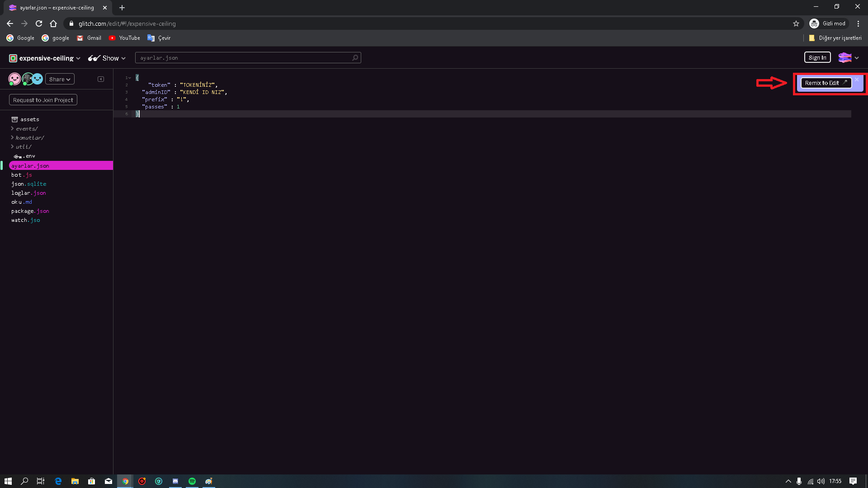Image resolution: width=868 pixels, height=488 pixels.
Task: Click the "adminID" key in the code
Action: coord(156,92)
